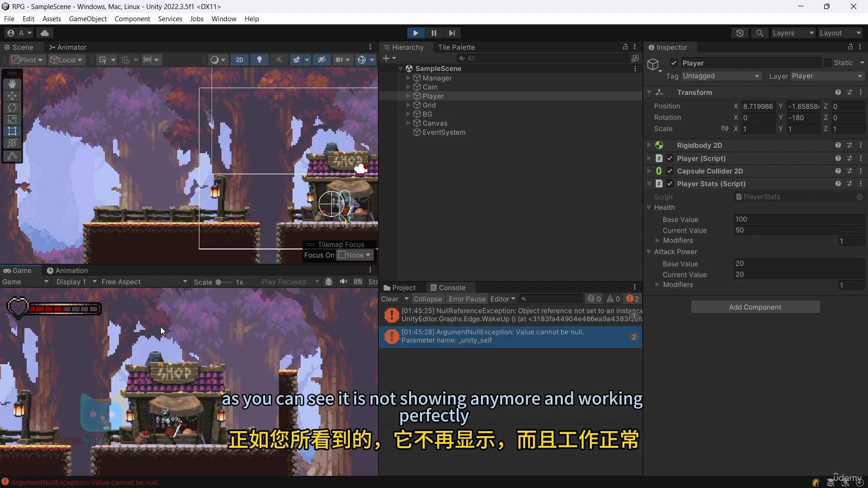Viewport: 868px width, 488px height.
Task: Disable Player Stats (Script) checkbox
Action: [670, 183]
